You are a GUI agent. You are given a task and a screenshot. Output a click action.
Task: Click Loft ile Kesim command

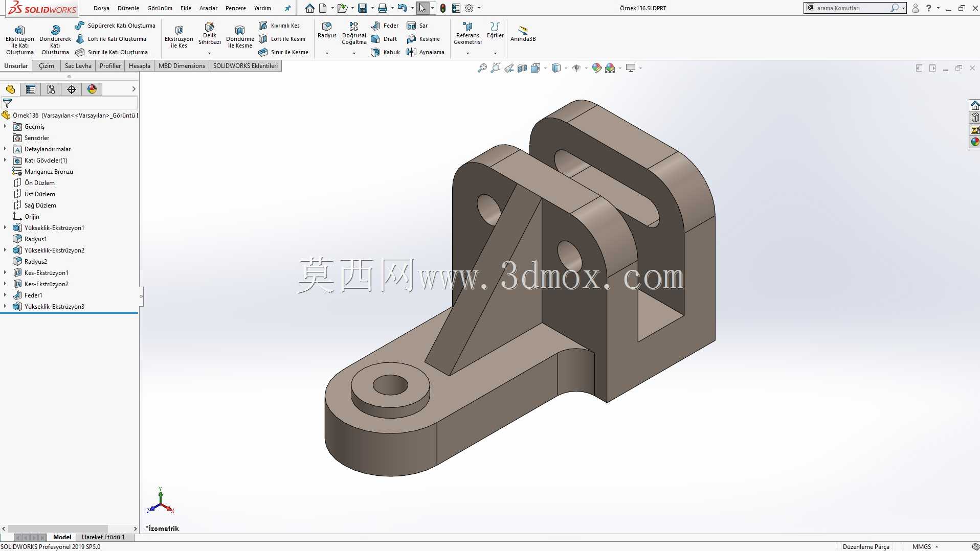[x=282, y=39]
